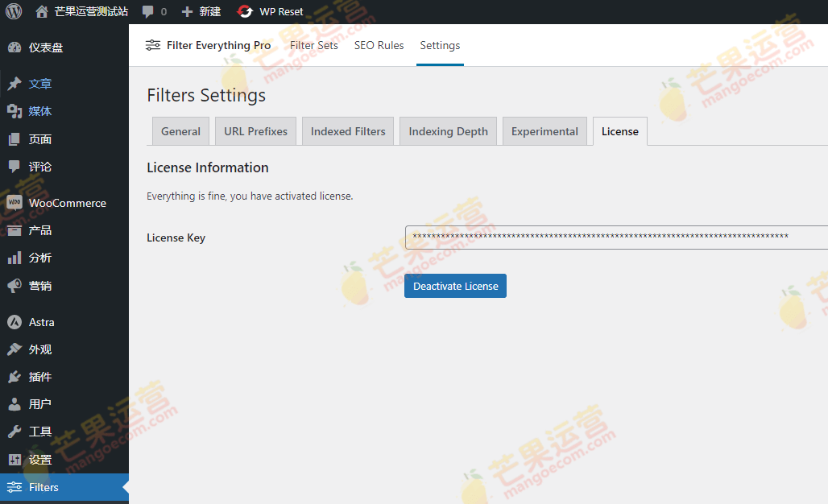Open the Filter Sets page
Screen dimensions: 828x504
(313, 45)
